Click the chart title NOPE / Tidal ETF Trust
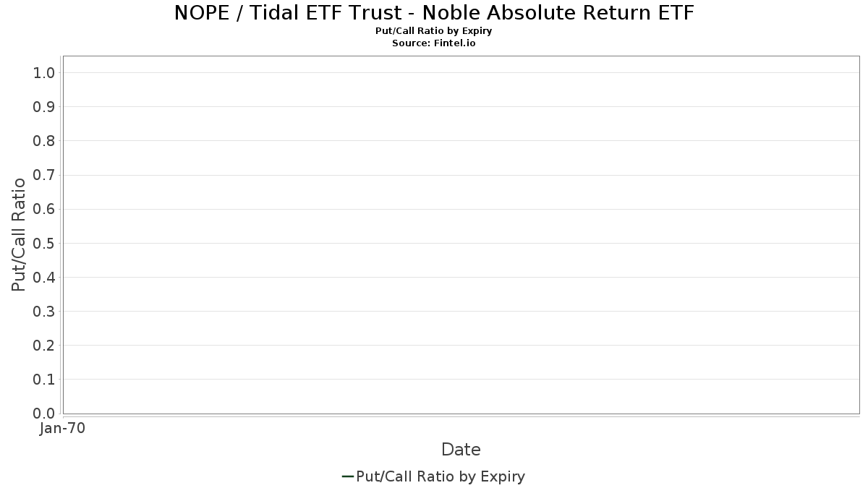The width and height of the screenshot is (868, 488). click(434, 12)
